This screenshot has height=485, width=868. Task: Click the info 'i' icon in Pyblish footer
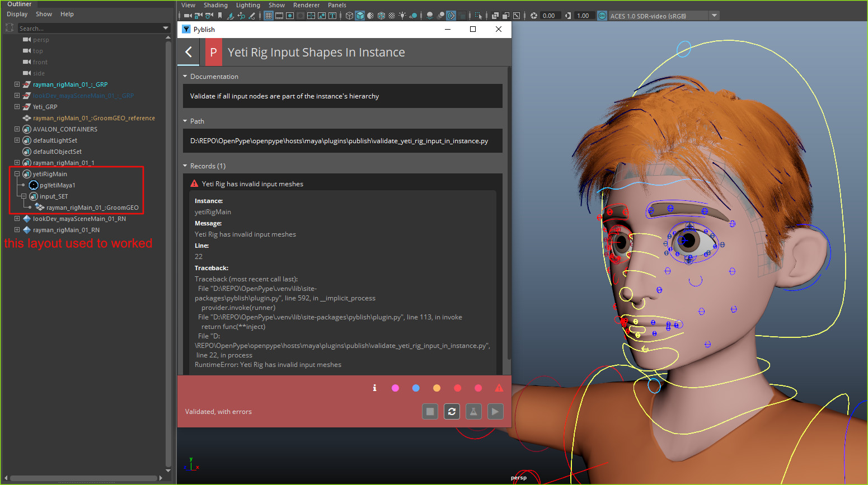(374, 388)
